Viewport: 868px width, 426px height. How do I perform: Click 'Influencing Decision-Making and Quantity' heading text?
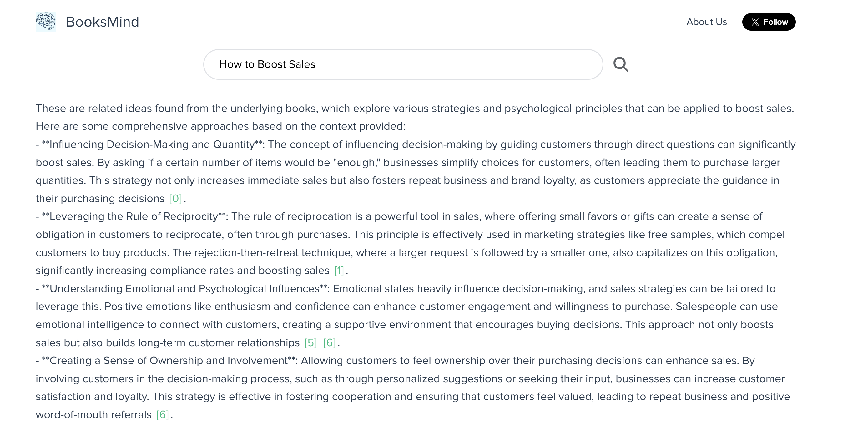click(152, 144)
